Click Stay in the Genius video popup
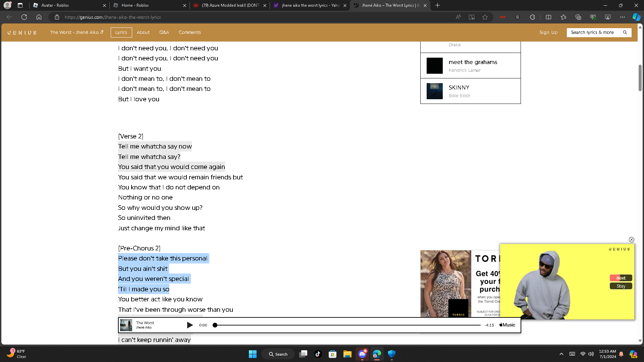The width and height of the screenshot is (644, 362). (x=621, y=286)
